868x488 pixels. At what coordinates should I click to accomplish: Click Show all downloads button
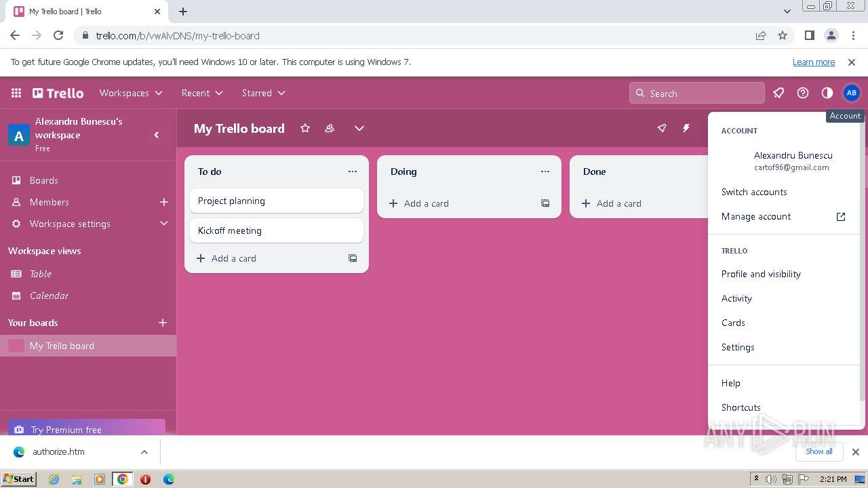coord(819,451)
